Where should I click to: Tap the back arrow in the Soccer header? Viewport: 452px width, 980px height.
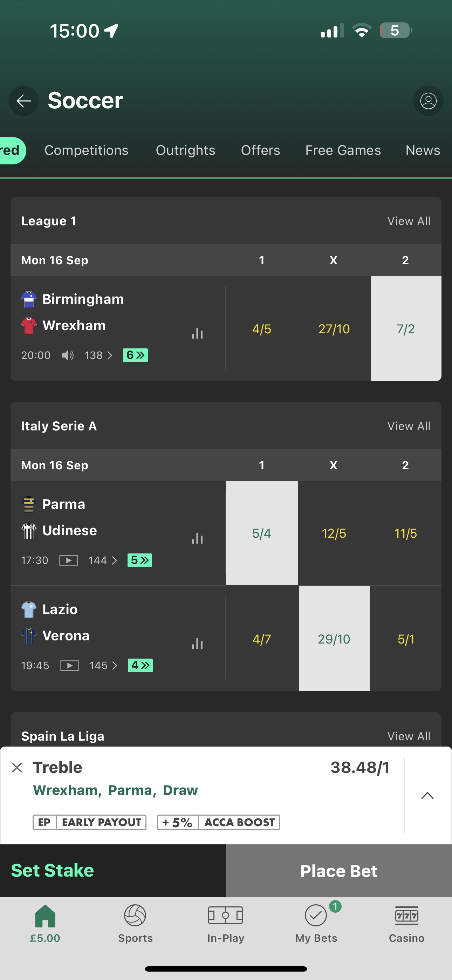point(23,101)
